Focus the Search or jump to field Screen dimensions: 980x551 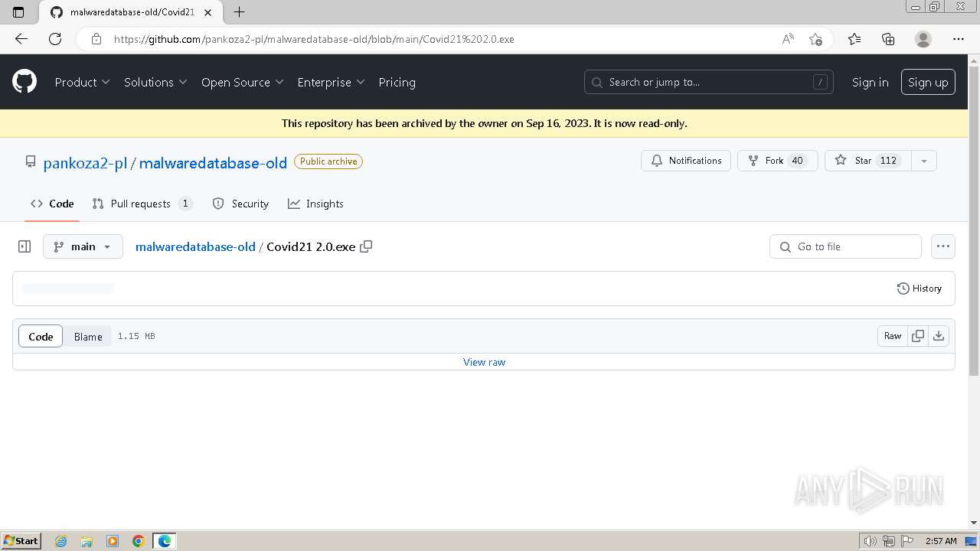[x=709, y=82]
